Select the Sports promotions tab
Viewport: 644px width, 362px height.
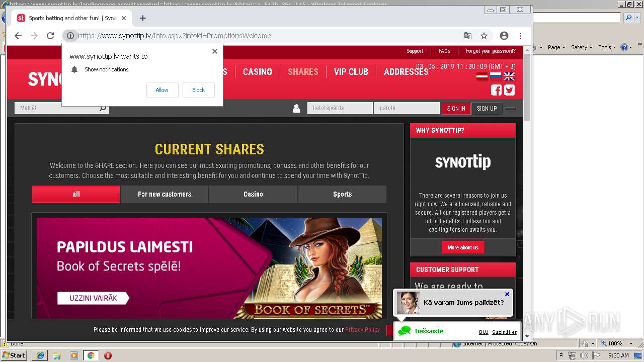point(342,194)
